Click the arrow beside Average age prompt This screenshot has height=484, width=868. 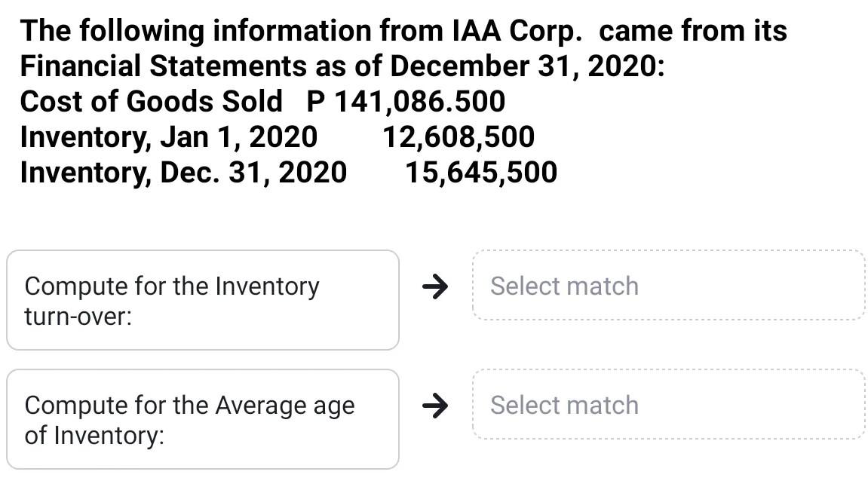[x=434, y=406]
